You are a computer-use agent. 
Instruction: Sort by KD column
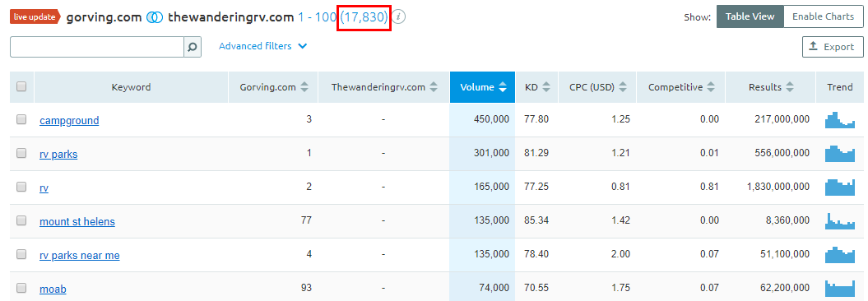point(537,87)
